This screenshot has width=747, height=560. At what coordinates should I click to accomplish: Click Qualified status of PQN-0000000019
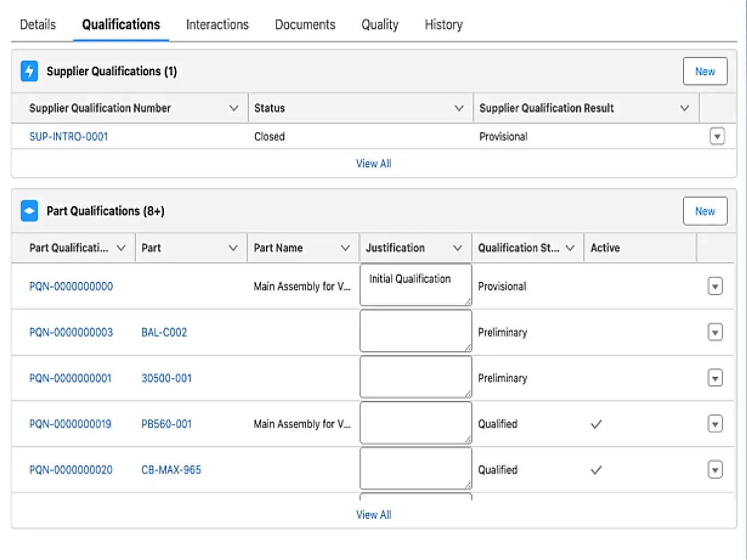498,424
